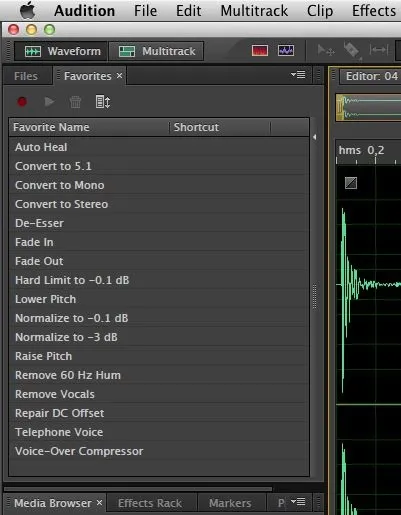Open the Apple menu
401x515 pixels.
(27, 10)
